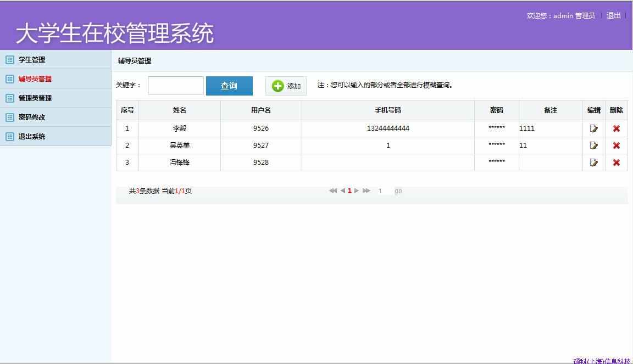Click the 共3条数据 record count text
Viewport: 633px width, 364px height.
[144, 191]
